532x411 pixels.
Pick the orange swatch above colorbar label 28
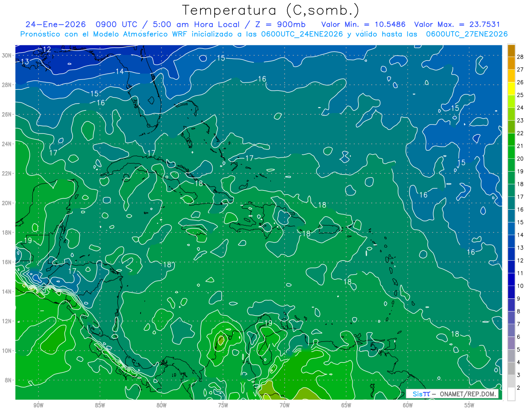tap(511, 51)
